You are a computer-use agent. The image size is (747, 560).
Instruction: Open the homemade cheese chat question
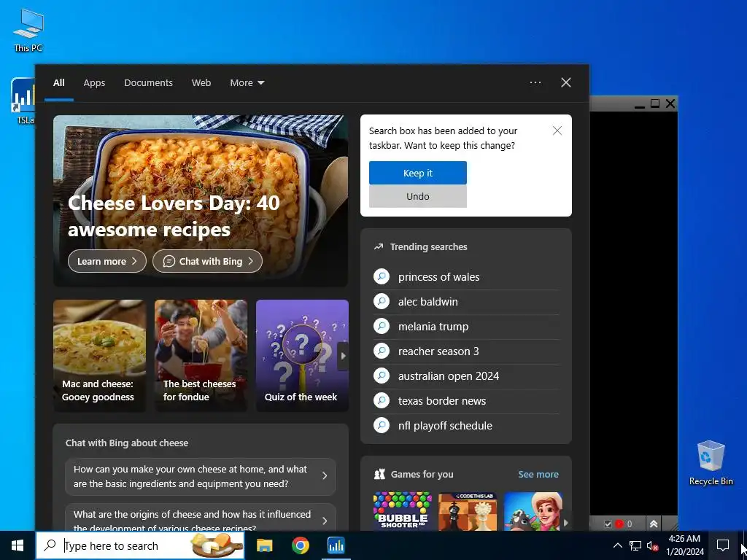click(x=201, y=476)
